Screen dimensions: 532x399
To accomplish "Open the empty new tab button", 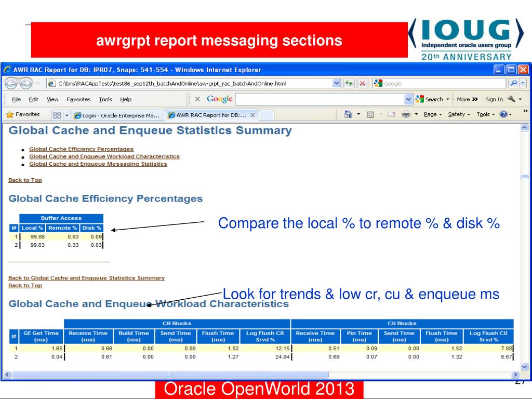I will (x=267, y=115).
